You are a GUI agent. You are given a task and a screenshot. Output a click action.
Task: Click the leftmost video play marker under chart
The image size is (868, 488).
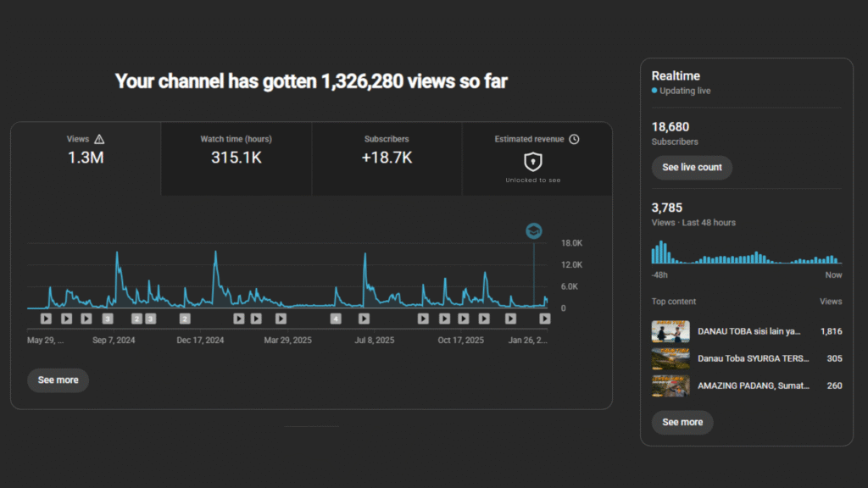[46, 319]
